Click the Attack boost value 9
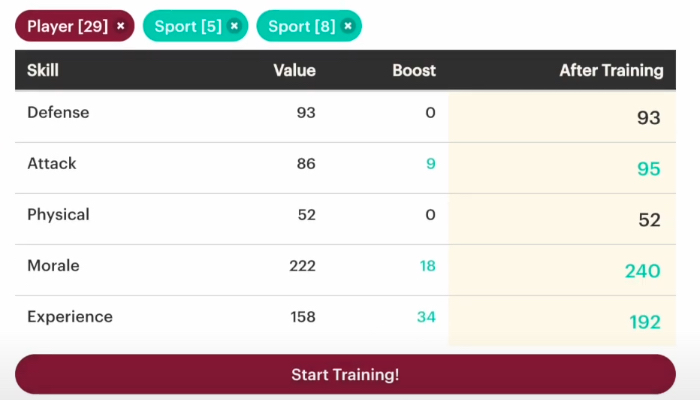The width and height of the screenshot is (700, 400). [x=431, y=163]
